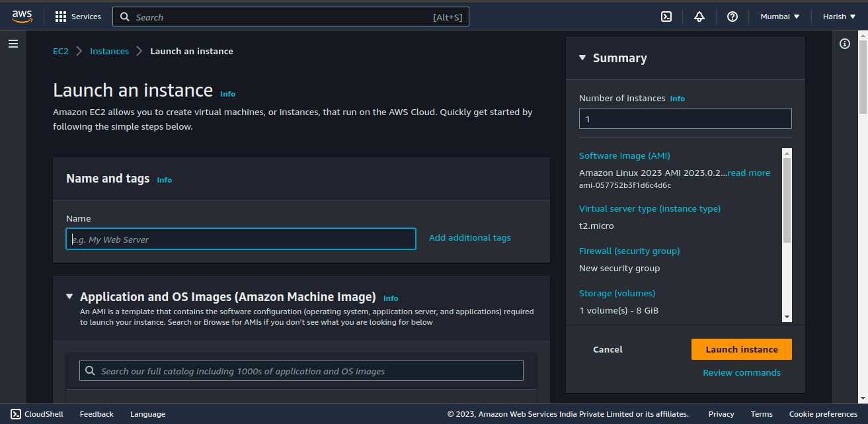868x424 pixels.
Task: Go to the EC2 breadcrumb
Action: pyautogui.click(x=61, y=51)
